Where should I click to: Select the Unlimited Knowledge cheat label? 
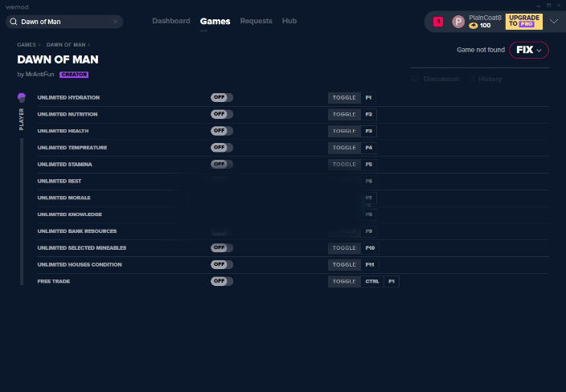[70, 214]
